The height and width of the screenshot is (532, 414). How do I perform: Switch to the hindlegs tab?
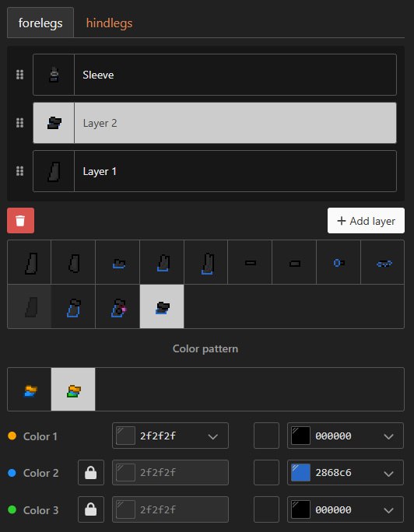109,23
